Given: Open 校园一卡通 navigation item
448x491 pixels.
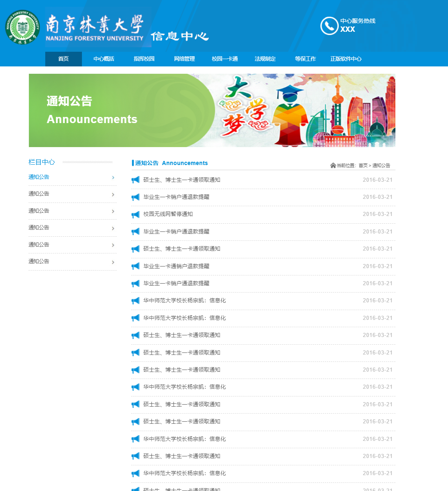Looking at the screenshot, I should point(225,59).
